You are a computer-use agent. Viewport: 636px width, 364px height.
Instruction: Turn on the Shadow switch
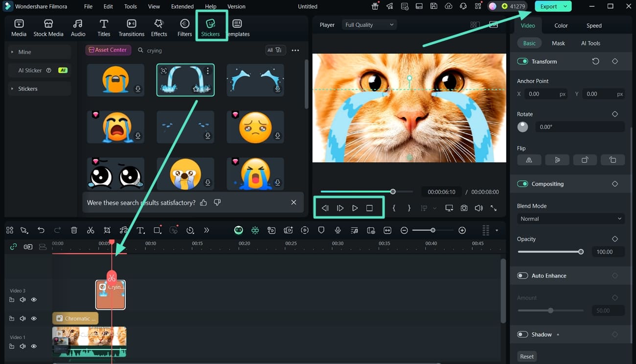pos(522,334)
